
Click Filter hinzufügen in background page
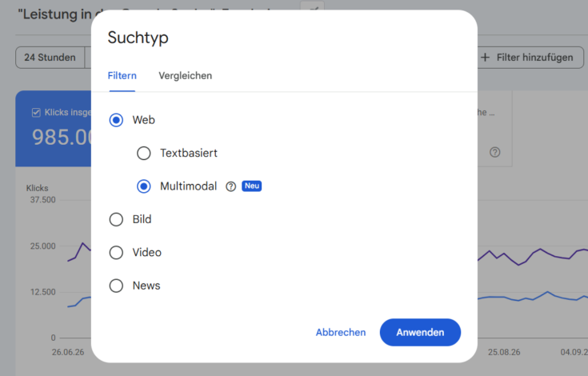(x=530, y=58)
